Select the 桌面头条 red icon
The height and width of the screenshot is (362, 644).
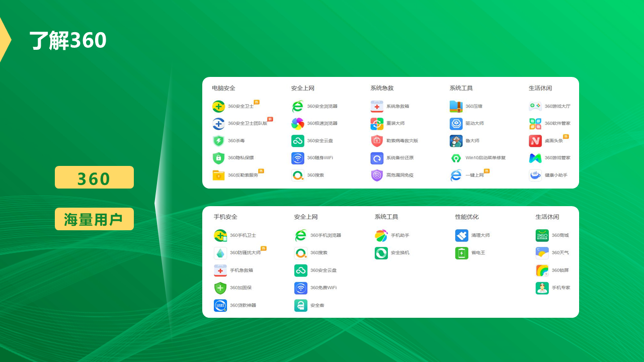535,141
